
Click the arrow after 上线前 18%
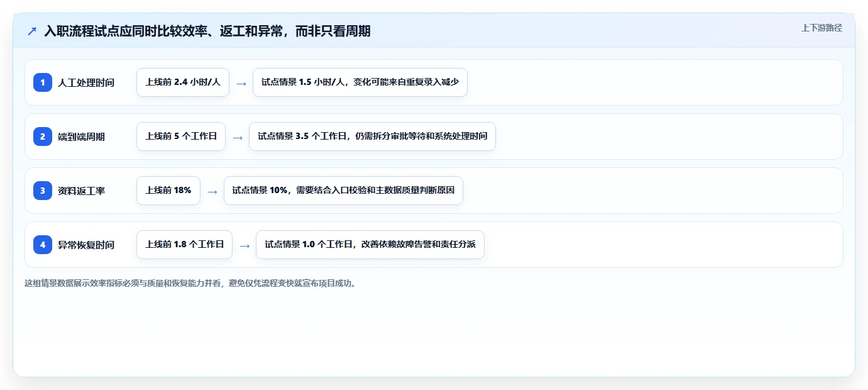coord(212,191)
